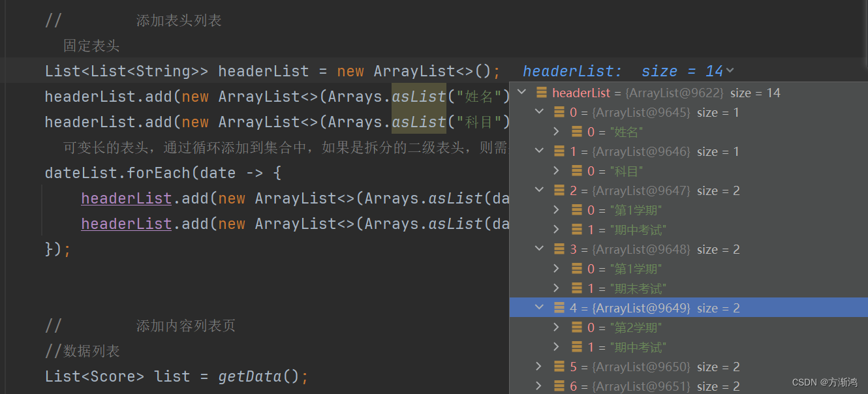Click underlined headerList in first forEach line
The width and height of the screenshot is (868, 394).
(127, 198)
